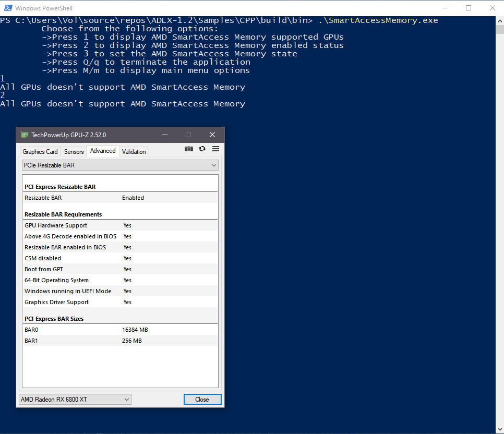The width and height of the screenshot is (504, 434).
Task: Click the Resizable BAR Requirements heading
Action: pyautogui.click(x=63, y=214)
